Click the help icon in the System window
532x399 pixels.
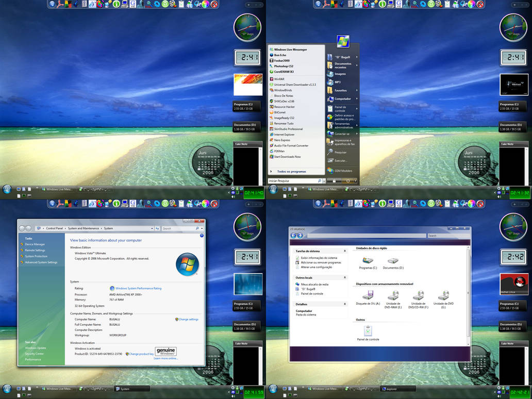point(202,236)
